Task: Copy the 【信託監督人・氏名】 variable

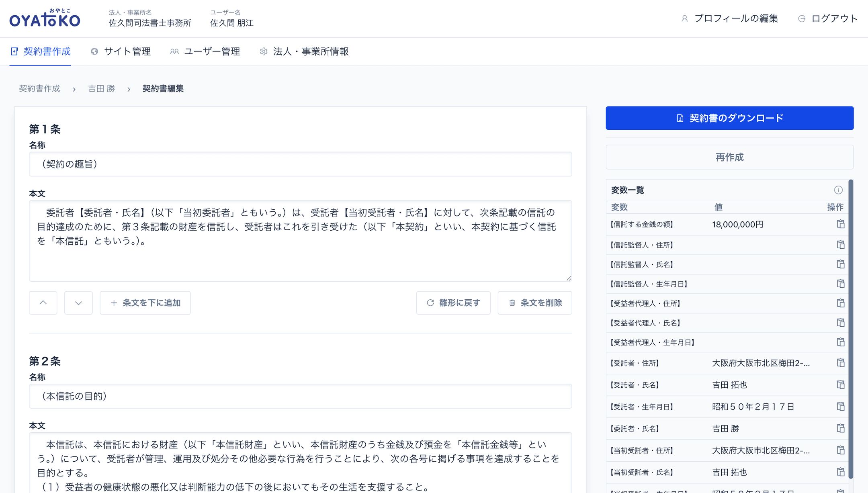Action: pos(840,264)
